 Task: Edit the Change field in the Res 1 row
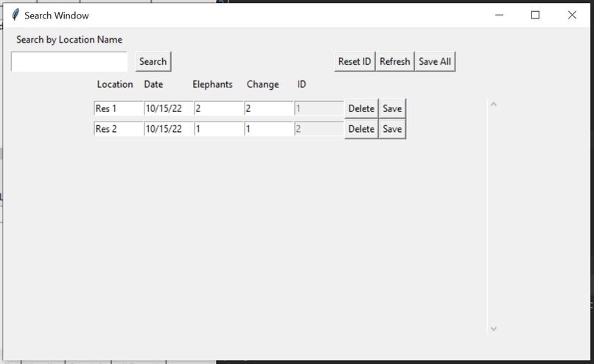(x=269, y=109)
